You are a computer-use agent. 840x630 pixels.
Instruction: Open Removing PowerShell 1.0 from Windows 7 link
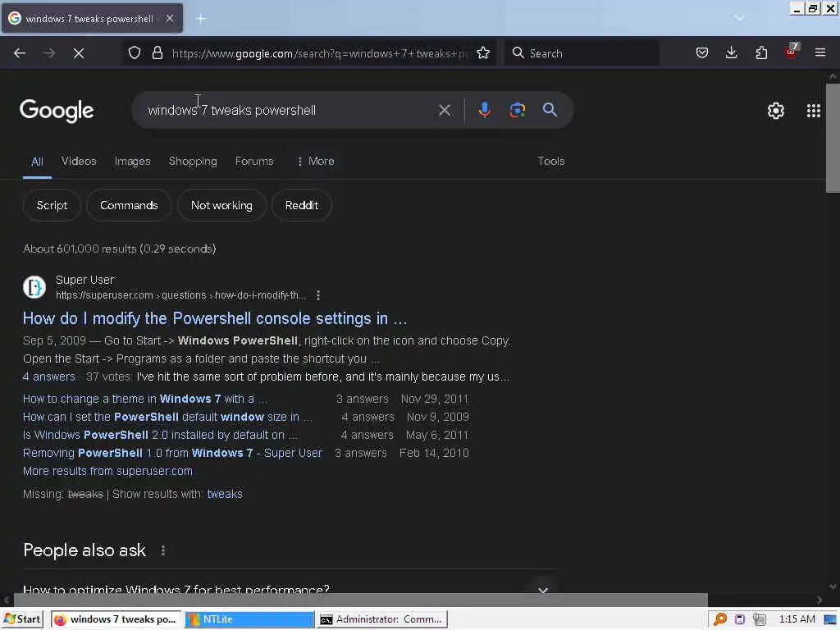point(172,453)
